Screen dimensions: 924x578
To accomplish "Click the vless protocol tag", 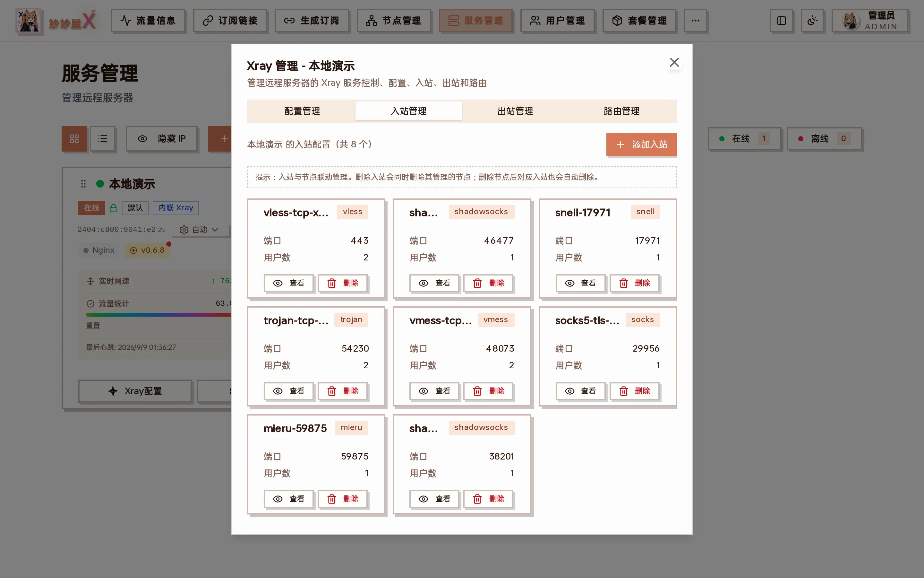I will pyautogui.click(x=352, y=212).
